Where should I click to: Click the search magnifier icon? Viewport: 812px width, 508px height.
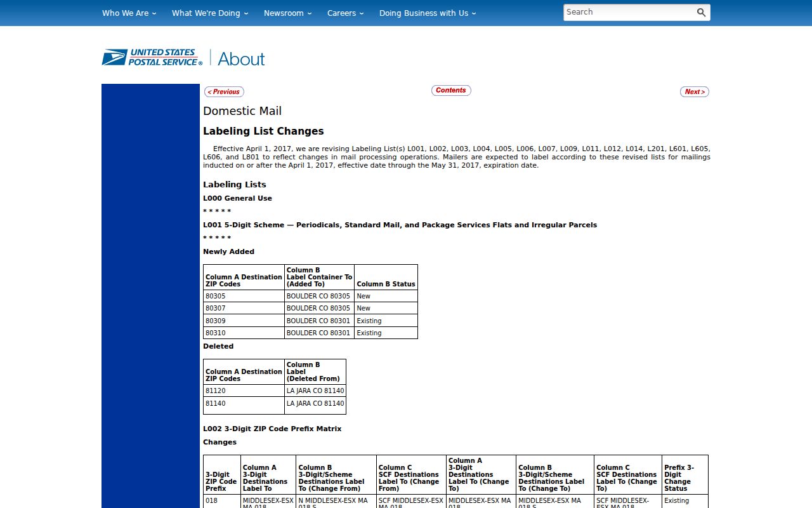701,12
